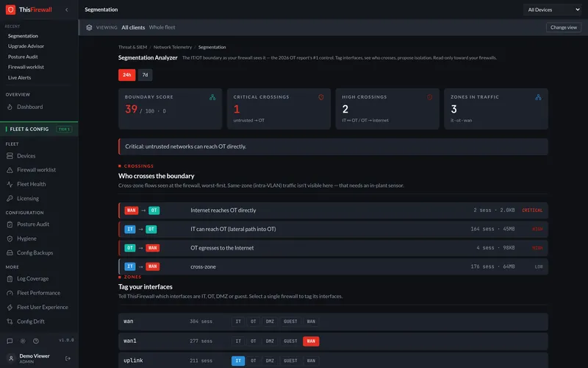
Task: Toggle the WAN tag on wan1
Action: click(311, 342)
